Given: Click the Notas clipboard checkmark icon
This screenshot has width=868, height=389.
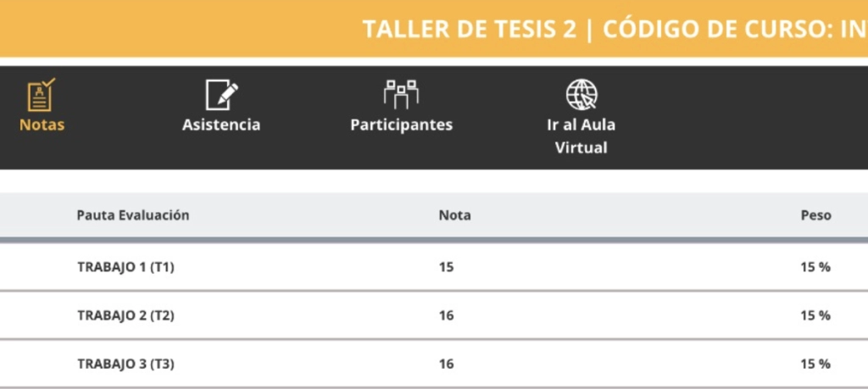Looking at the screenshot, I should 41,95.
